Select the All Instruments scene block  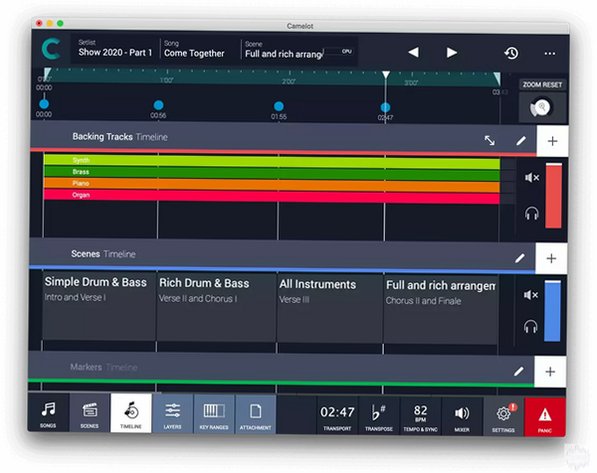330,308
